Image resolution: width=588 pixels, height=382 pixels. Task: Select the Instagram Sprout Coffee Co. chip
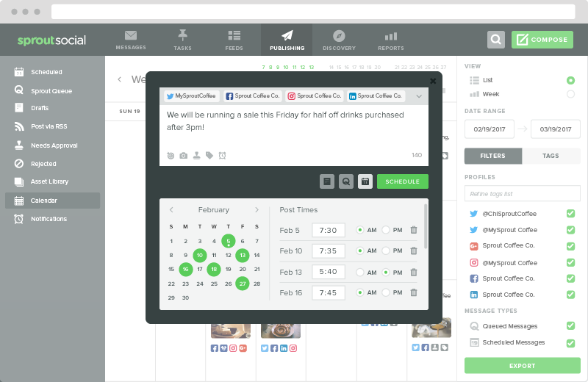click(x=315, y=96)
